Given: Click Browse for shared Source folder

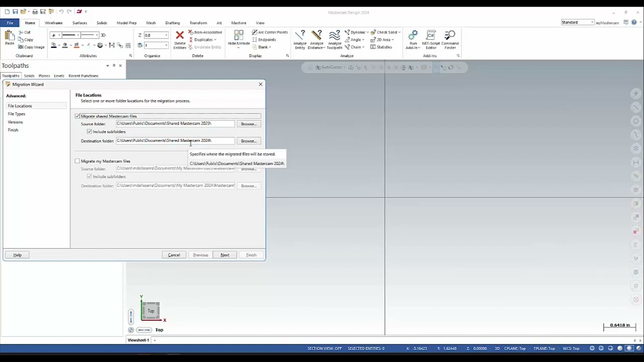Looking at the screenshot, I should click(249, 124).
